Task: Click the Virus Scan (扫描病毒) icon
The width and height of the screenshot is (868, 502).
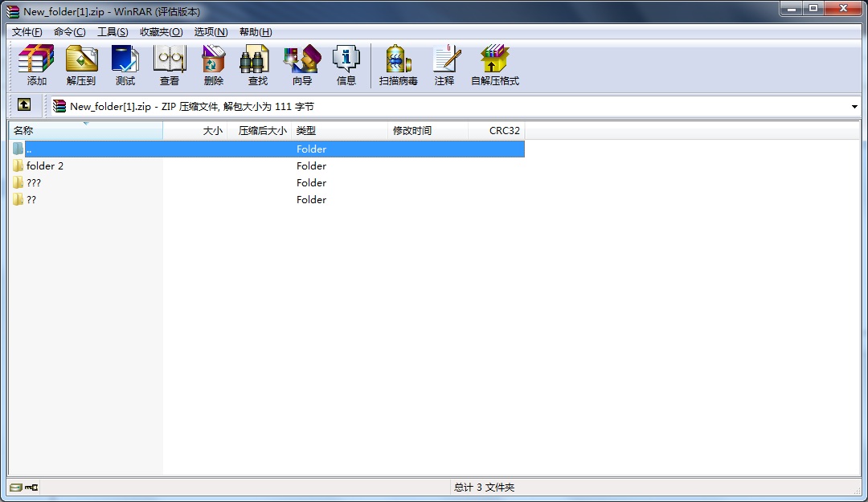Action: pyautogui.click(x=399, y=65)
